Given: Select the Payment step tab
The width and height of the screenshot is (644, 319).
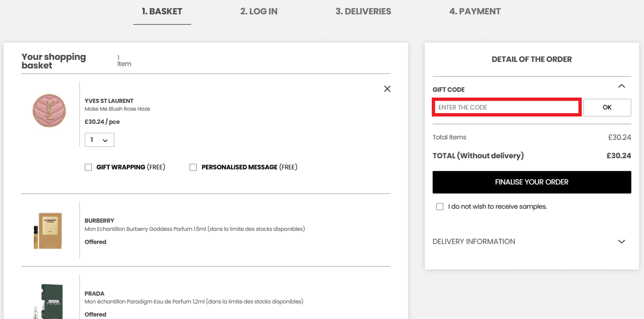Looking at the screenshot, I should 475,12.
